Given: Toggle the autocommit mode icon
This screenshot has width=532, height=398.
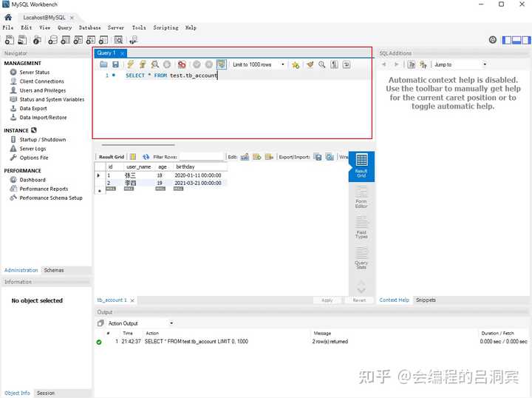Looking at the screenshot, I should point(221,64).
